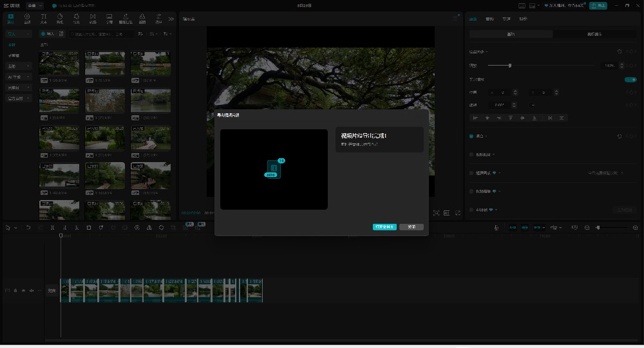Viewport: 644px width, 348px height.
Task: Uncheck the Blend checkbox in properties
Action: coord(471,136)
